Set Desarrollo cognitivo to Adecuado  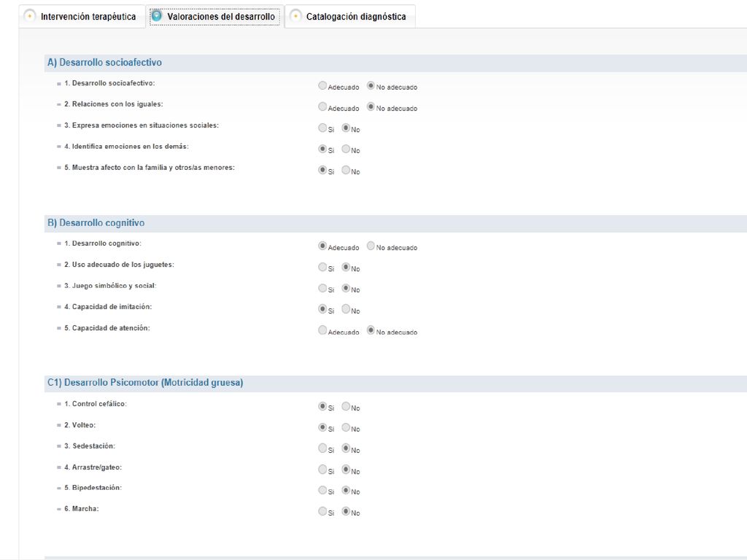click(x=322, y=246)
